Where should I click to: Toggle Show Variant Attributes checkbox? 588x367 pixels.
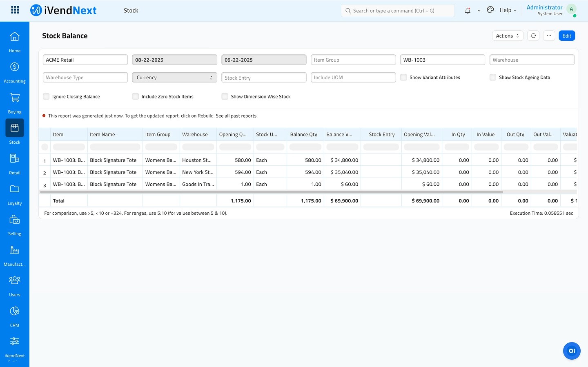click(x=403, y=77)
